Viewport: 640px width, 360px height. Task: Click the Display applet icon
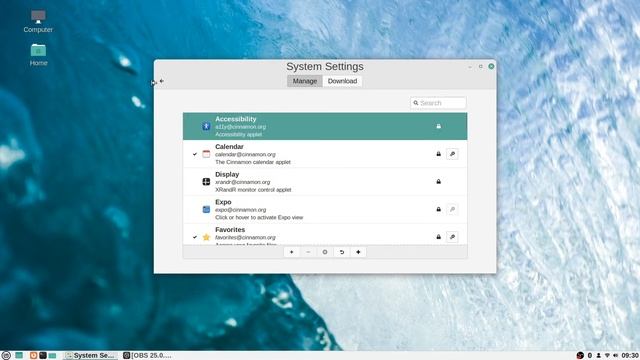click(x=206, y=182)
